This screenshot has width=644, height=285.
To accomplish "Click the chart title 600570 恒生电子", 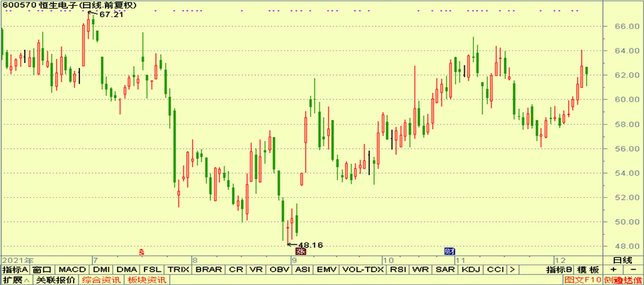I will [x=40, y=6].
